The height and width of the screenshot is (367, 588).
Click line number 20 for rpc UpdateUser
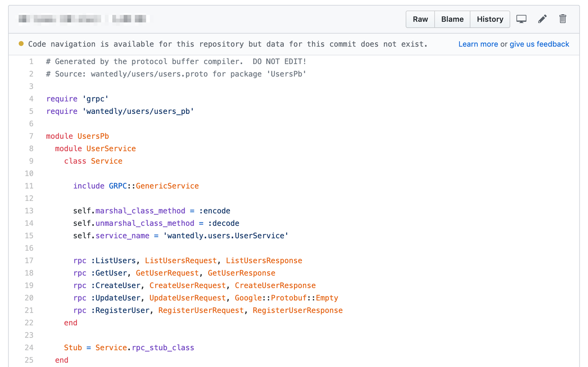tap(29, 298)
